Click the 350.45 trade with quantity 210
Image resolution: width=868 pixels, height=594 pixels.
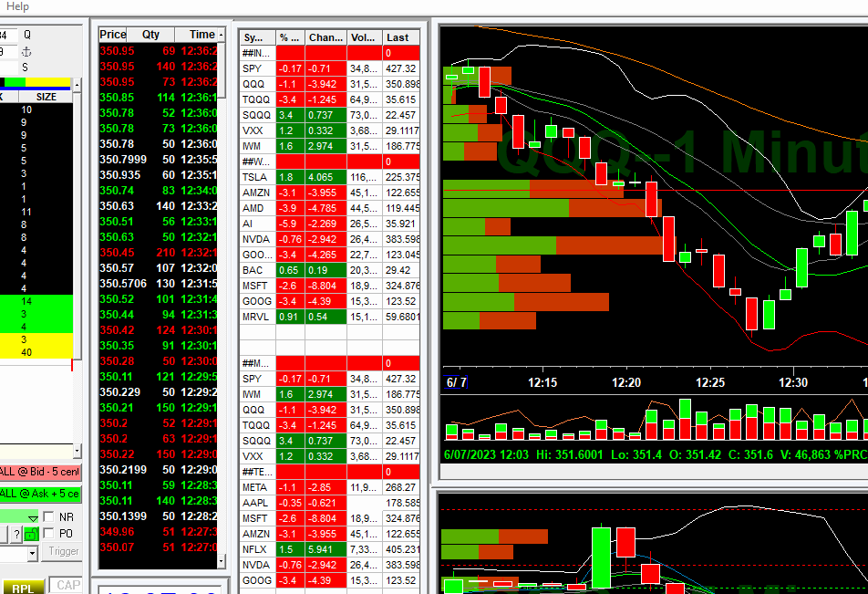coord(159,253)
